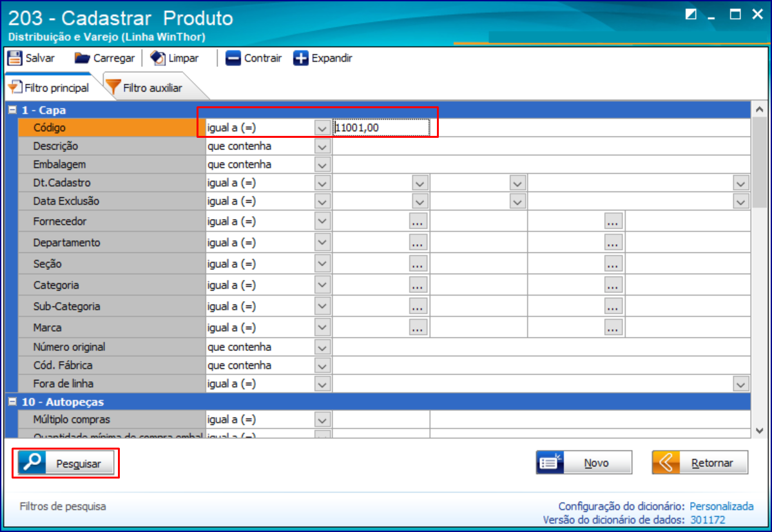Click second Departamento lookup ellipsis button
Screen dimensions: 772x532
[x=612, y=243]
